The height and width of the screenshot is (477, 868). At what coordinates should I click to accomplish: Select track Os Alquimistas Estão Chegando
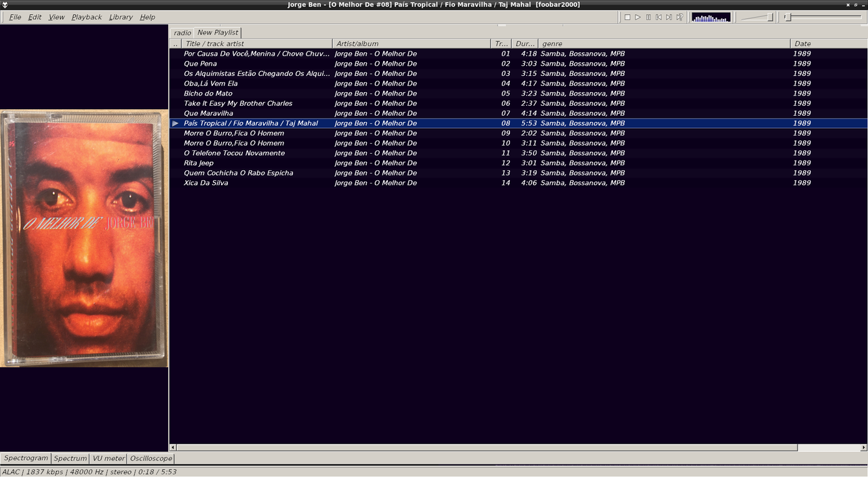pos(519,73)
